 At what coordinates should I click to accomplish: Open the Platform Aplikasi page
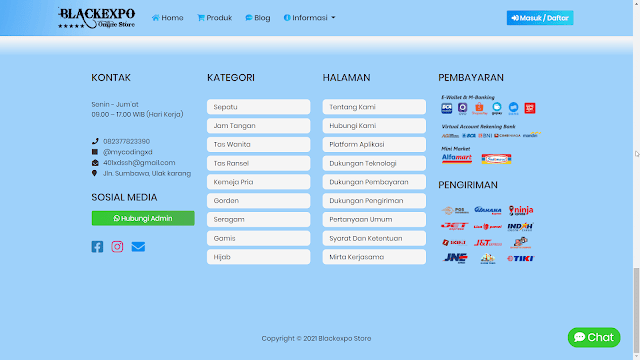[x=374, y=144]
